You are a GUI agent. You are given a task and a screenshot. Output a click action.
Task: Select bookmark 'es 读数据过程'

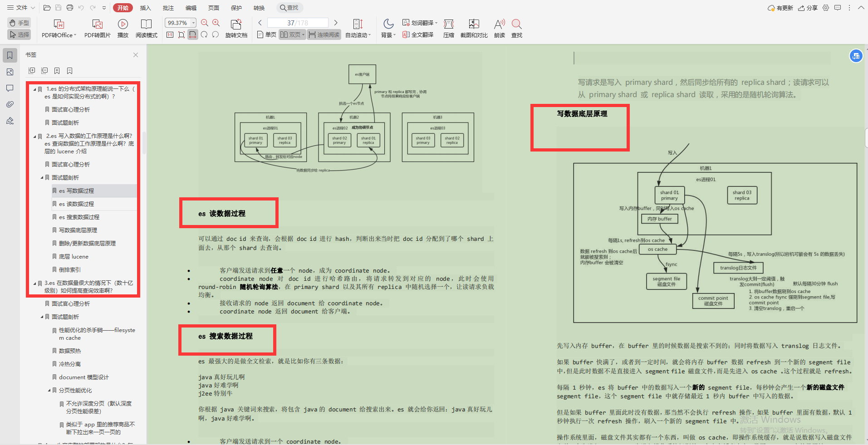point(76,204)
